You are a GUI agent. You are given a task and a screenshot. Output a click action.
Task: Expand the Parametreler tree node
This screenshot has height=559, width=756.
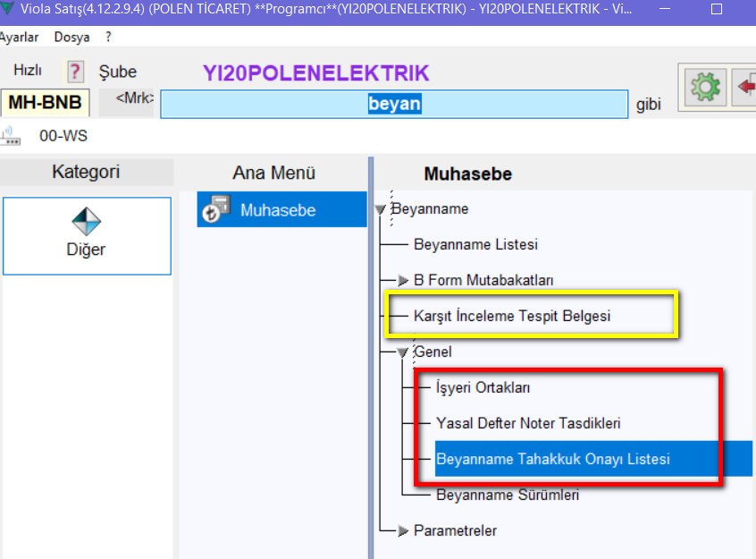(403, 531)
